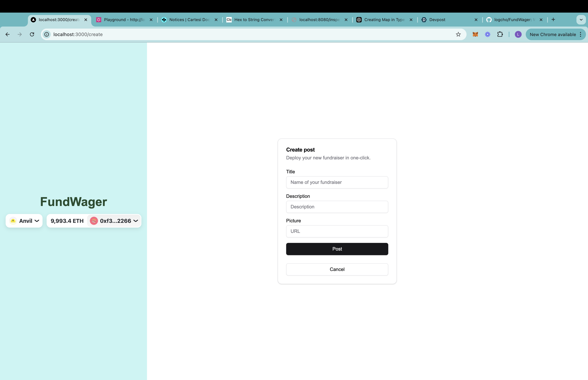Reload the current page
588x380 pixels.
pos(32,34)
